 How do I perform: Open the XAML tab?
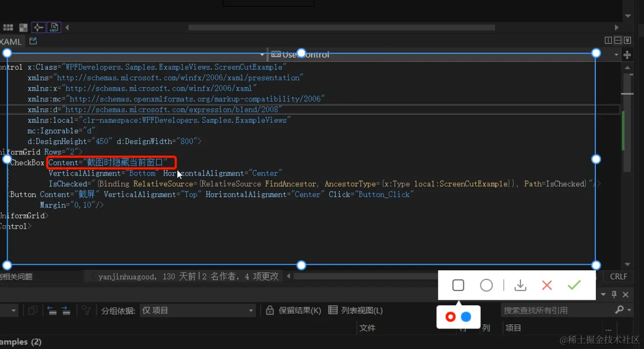pos(11,42)
